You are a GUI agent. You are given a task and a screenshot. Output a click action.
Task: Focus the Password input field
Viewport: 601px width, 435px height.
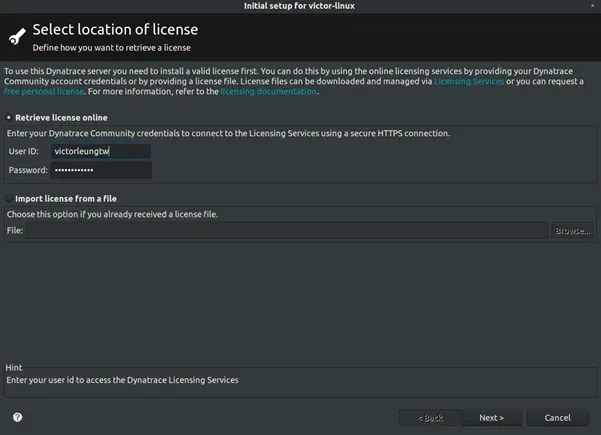(x=100, y=170)
